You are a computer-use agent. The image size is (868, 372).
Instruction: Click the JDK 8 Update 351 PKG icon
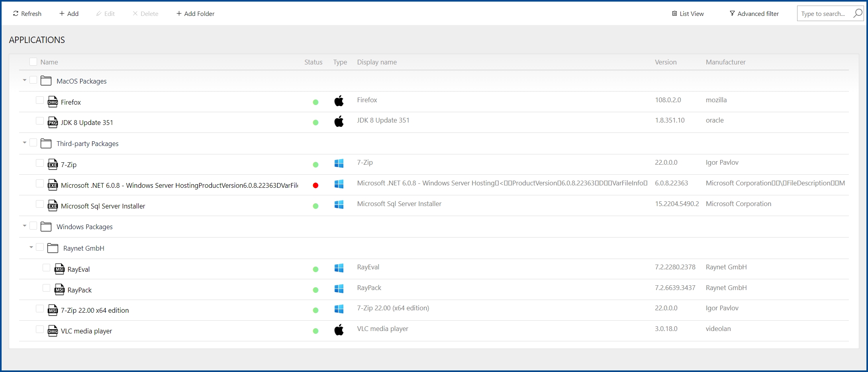click(x=53, y=123)
